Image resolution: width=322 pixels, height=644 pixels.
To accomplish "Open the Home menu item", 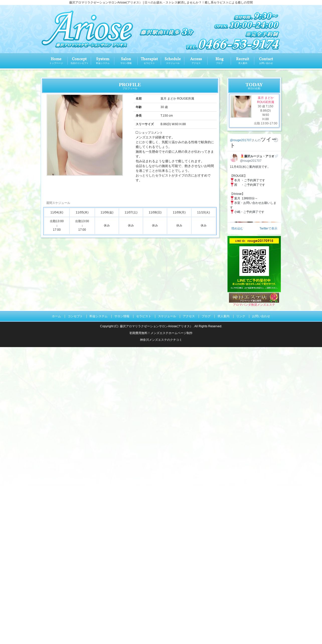I will pos(56,61).
